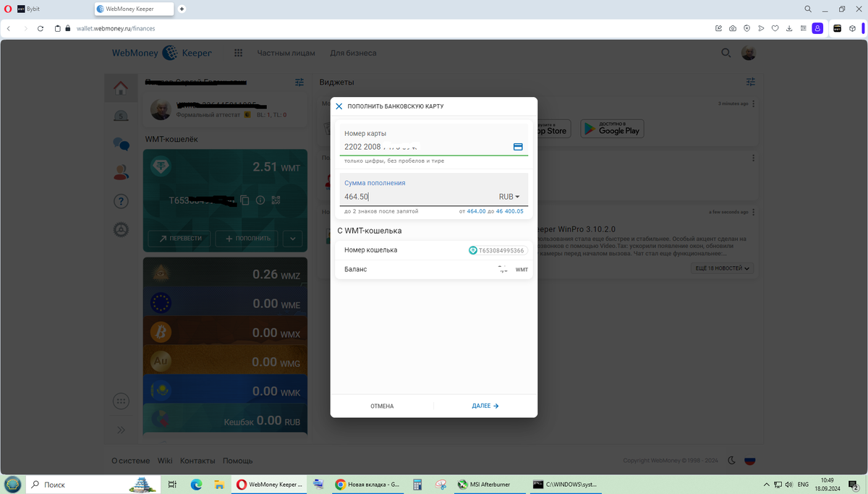The width and height of the screenshot is (868, 494).
Task: Reload the page
Action: pos(40,28)
